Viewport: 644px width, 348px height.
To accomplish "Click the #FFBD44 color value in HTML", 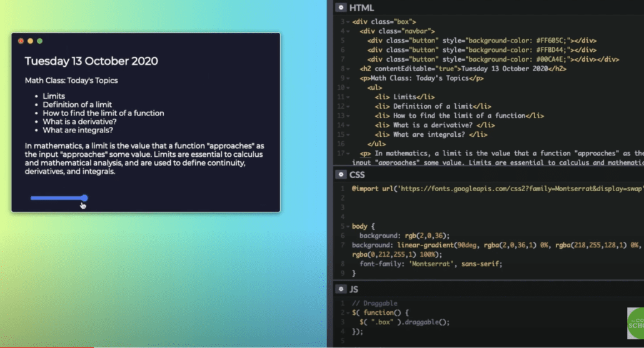I will pos(551,50).
